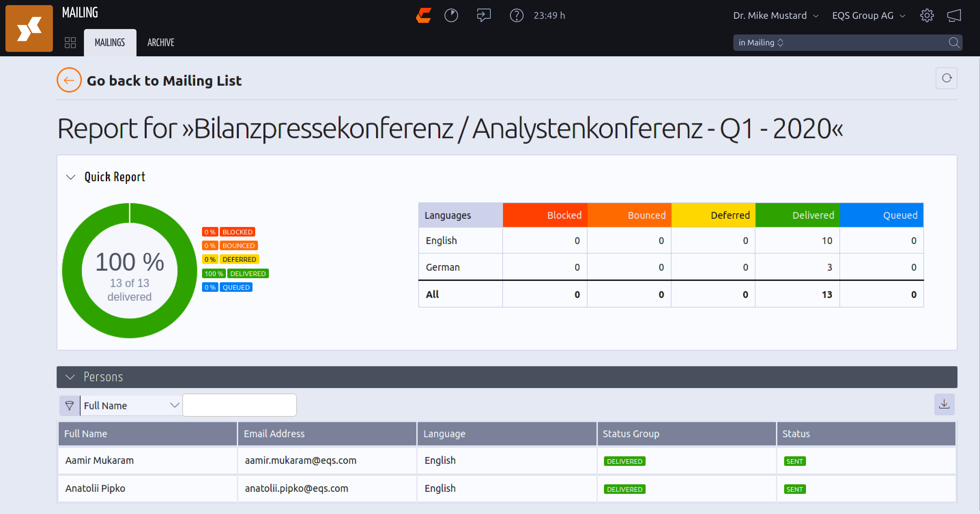Click the timer clock icon
Viewport: 980px width, 514px height.
[451, 16]
